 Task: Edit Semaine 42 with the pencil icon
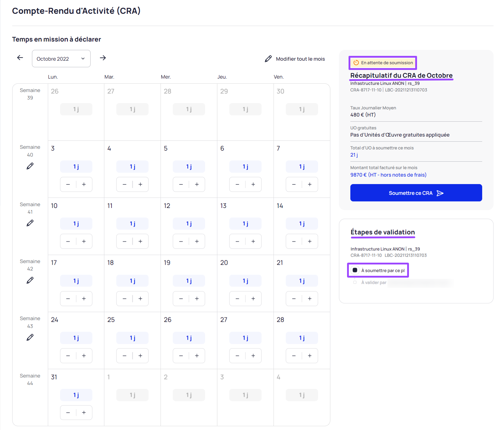tap(30, 280)
